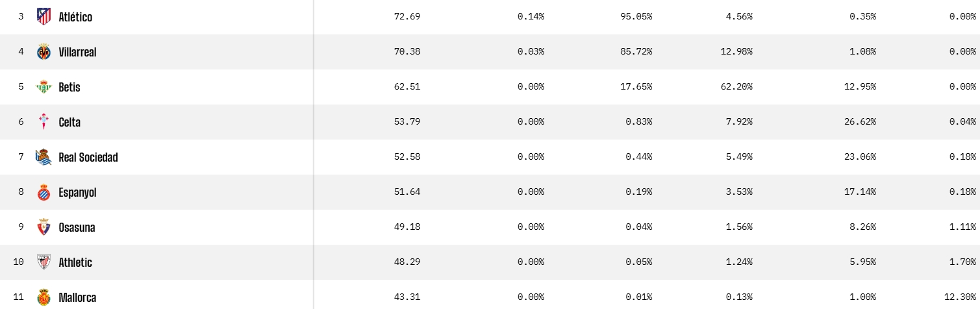Click the Mallorca club crest icon

tap(44, 297)
